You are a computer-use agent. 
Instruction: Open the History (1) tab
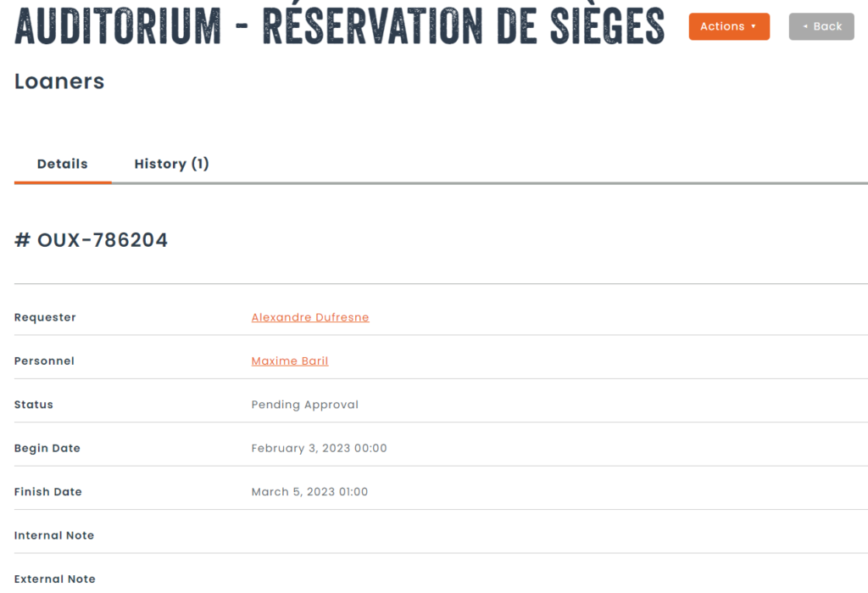tap(171, 164)
